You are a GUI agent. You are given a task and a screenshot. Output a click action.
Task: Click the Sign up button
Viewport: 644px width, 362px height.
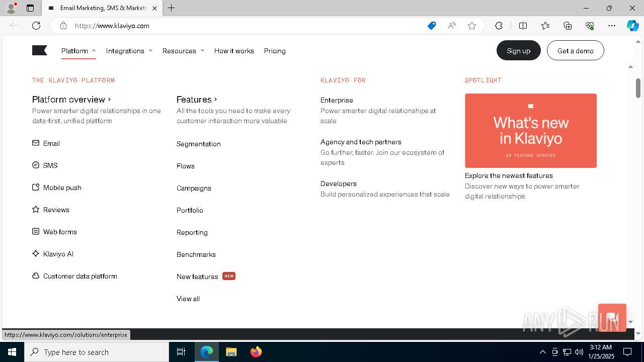519,50
